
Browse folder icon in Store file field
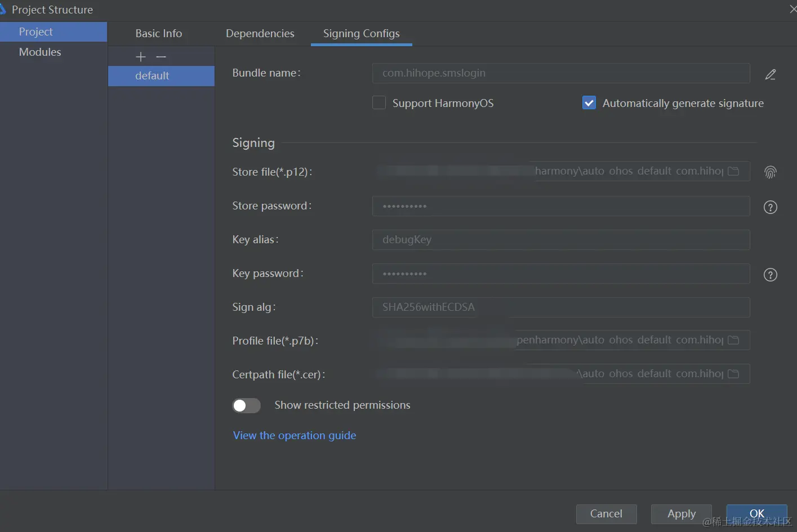733,171
